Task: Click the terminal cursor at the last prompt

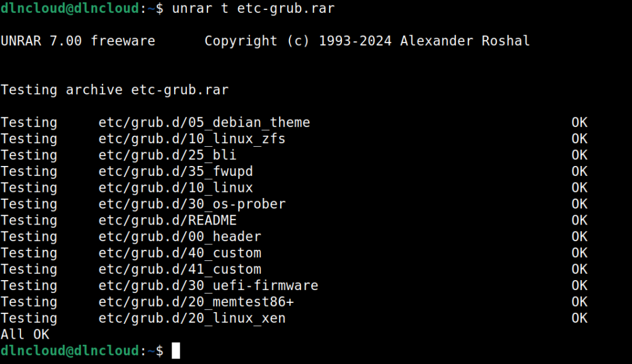Action: [x=176, y=350]
